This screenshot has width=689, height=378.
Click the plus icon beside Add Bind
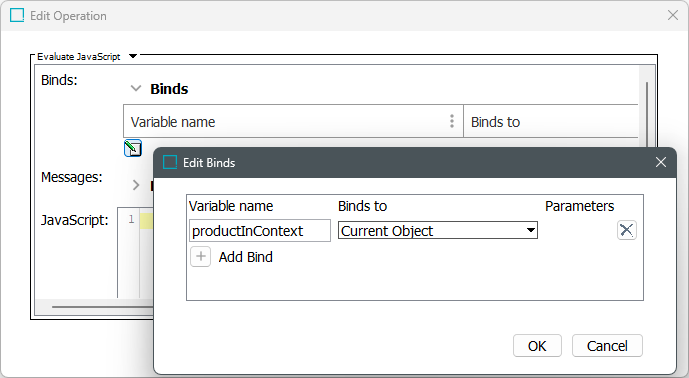pos(200,257)
